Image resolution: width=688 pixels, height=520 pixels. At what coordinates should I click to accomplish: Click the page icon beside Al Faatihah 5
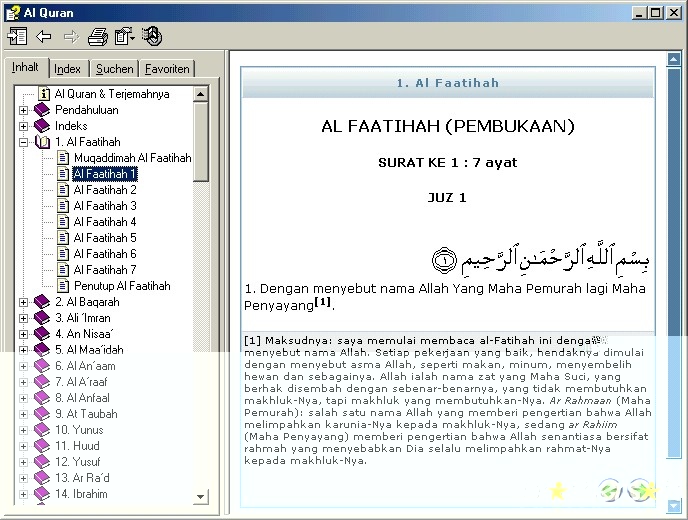point(63,238)
